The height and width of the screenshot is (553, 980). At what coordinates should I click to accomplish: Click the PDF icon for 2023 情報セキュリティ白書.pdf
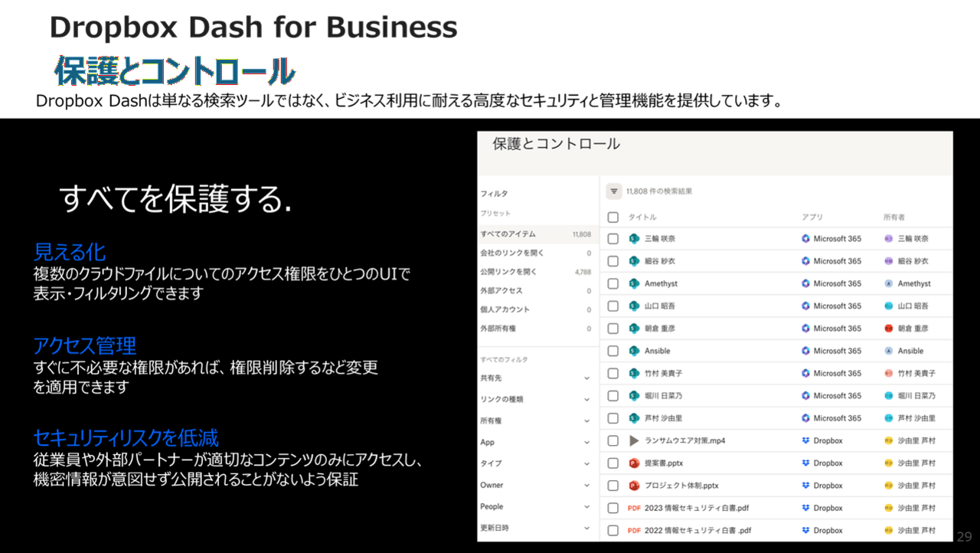coord(634,509)
